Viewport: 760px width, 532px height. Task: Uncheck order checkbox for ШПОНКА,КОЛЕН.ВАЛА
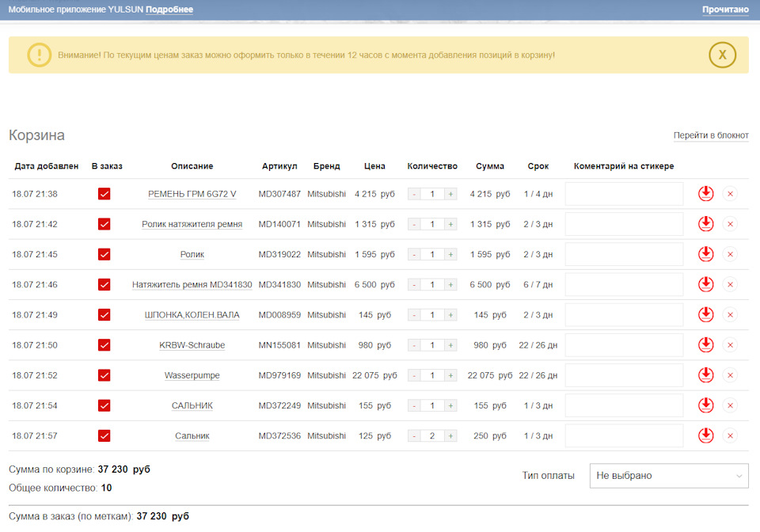[x=104, y=315]
